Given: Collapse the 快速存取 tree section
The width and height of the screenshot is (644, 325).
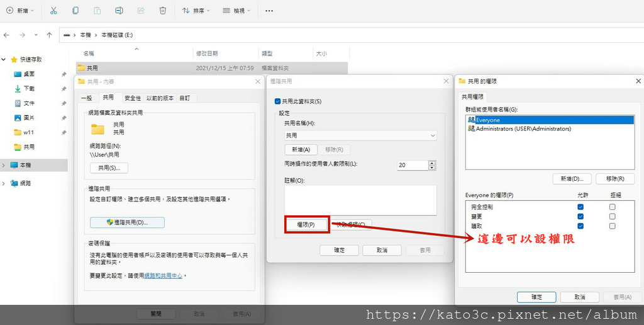Looking at the screenshot, I should click(x=4, y=60).
